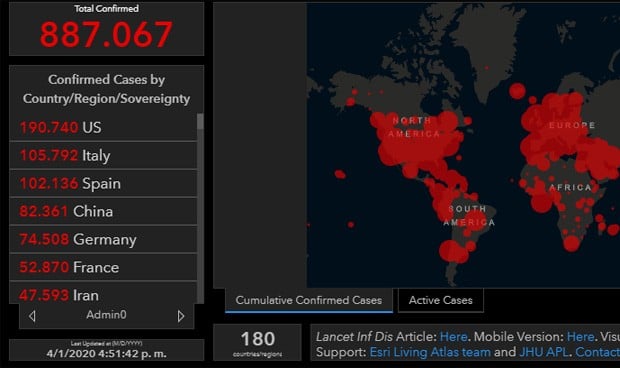
Task: Open the Lancet Inf Dis article 'Here' link
Action: click(x=454, y=337)
